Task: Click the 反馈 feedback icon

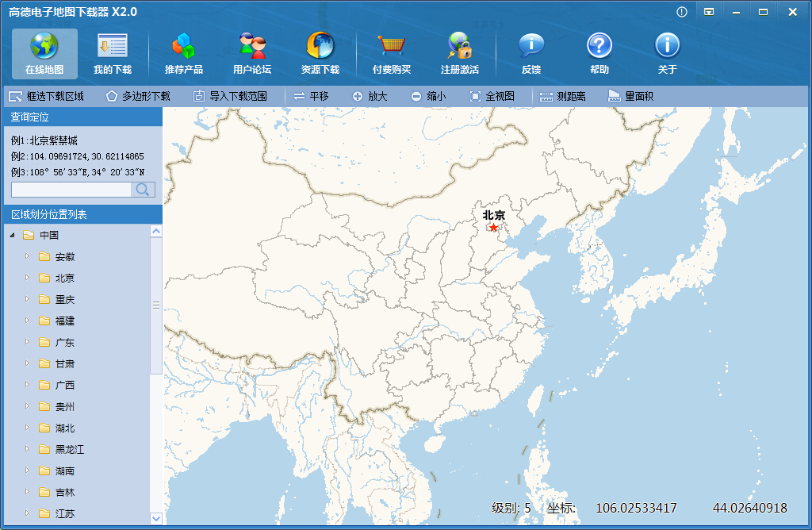Action: point(531,46)
